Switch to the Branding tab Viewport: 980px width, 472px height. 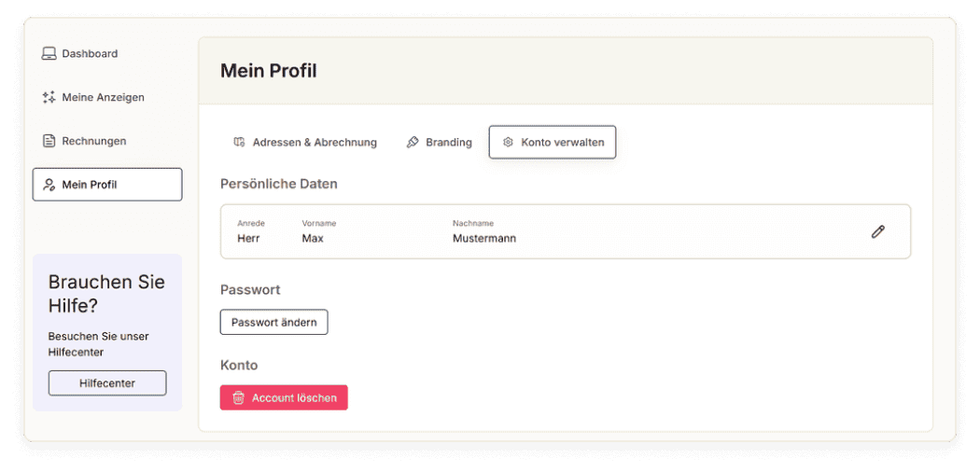point(440,143)
